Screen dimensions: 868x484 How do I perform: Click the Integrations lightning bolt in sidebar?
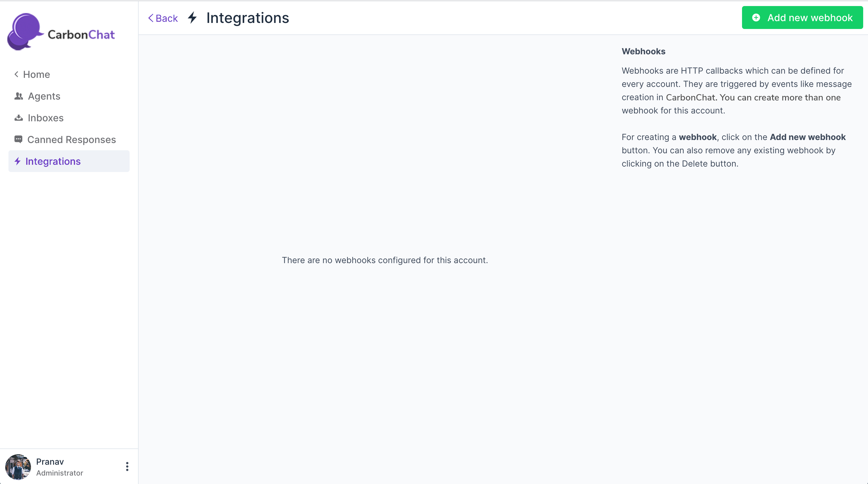tap(17, 161)
